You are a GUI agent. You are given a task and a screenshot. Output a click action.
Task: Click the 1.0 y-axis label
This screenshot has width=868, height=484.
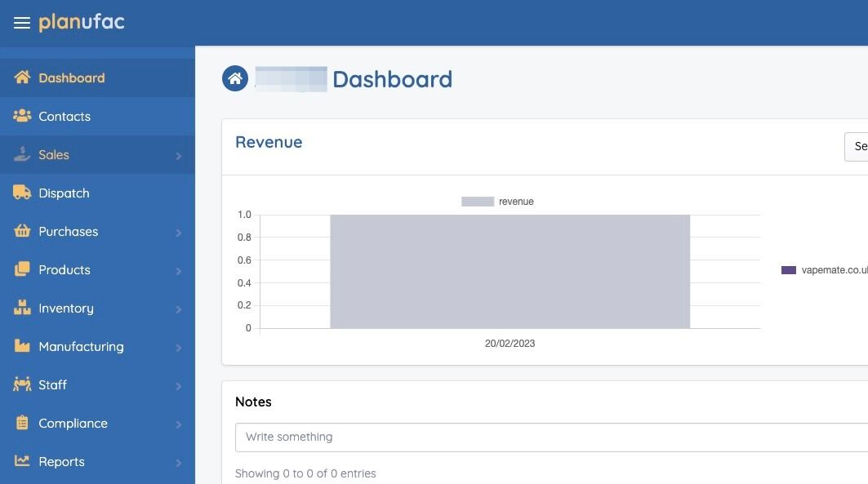pos(244,215)
